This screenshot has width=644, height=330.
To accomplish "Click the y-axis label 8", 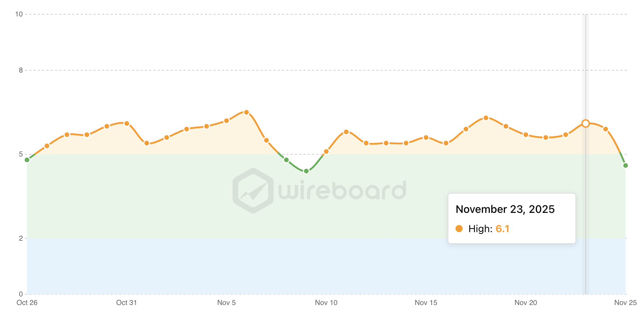I will click(21, 70).
